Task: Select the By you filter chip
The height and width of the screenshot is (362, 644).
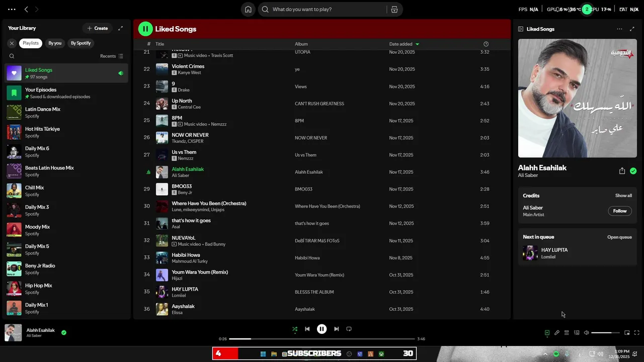Action: 55,43
